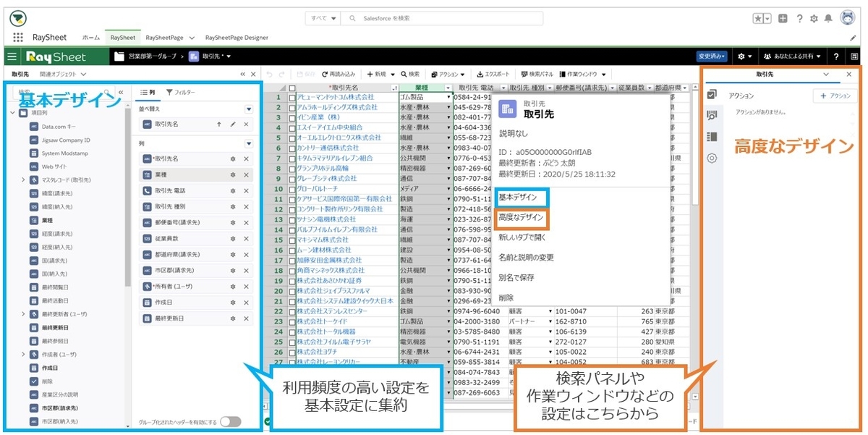Click the + アクション button in right panel
Viewport: 868px width, 435px height.
[835, 96]
